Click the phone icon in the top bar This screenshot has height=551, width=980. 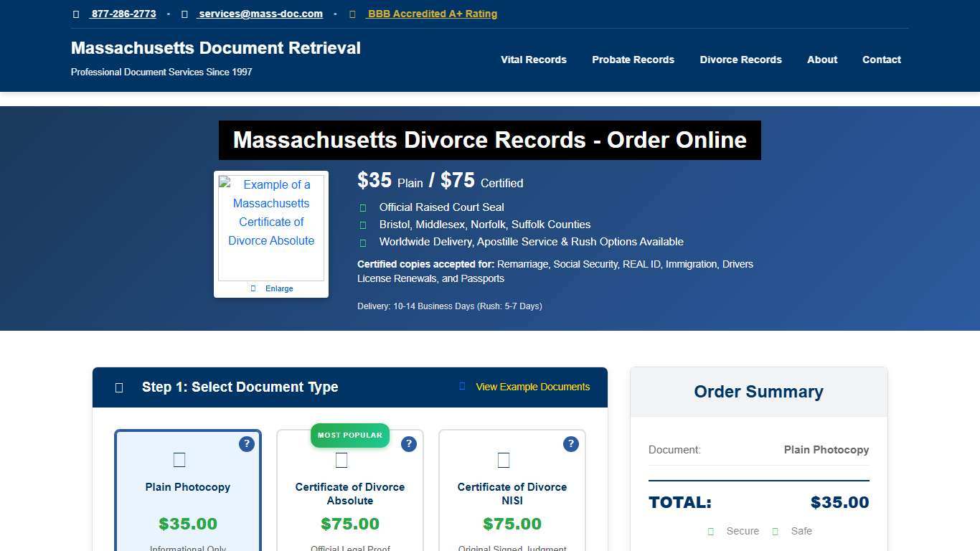(x=75, y=14)
